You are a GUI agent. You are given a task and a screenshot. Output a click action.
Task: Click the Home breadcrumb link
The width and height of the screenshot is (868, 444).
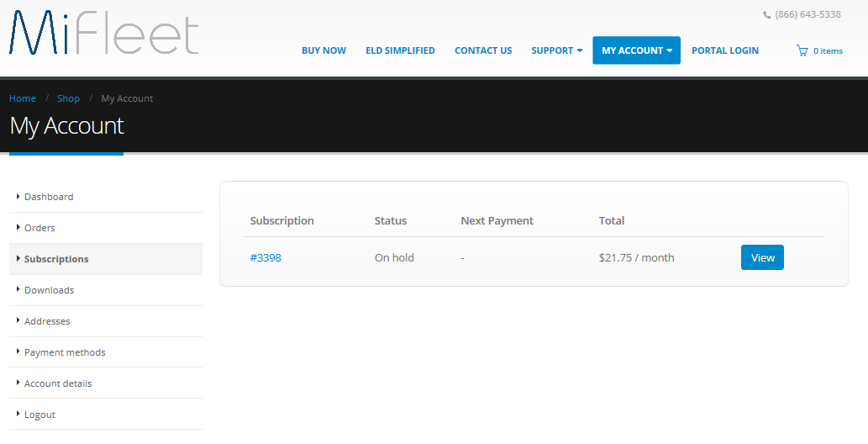pos(23,98)
